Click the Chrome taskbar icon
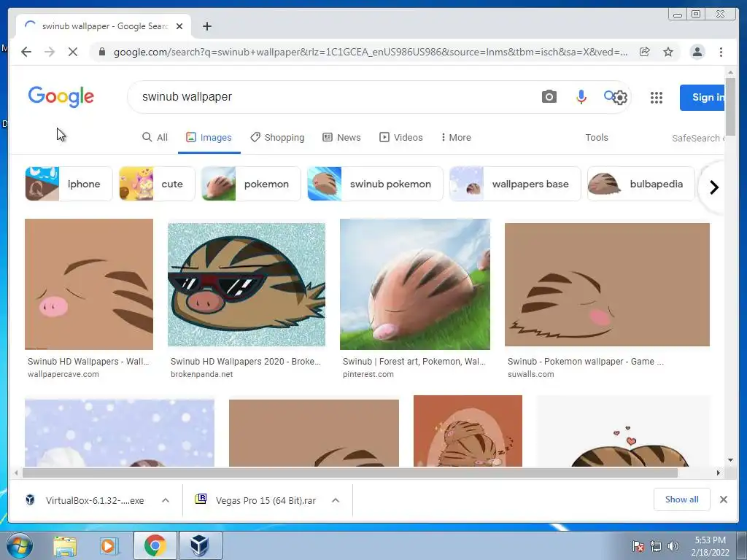The width and height of the screenshot is (747, 560). pyautogui.click(x=155, y=545)
